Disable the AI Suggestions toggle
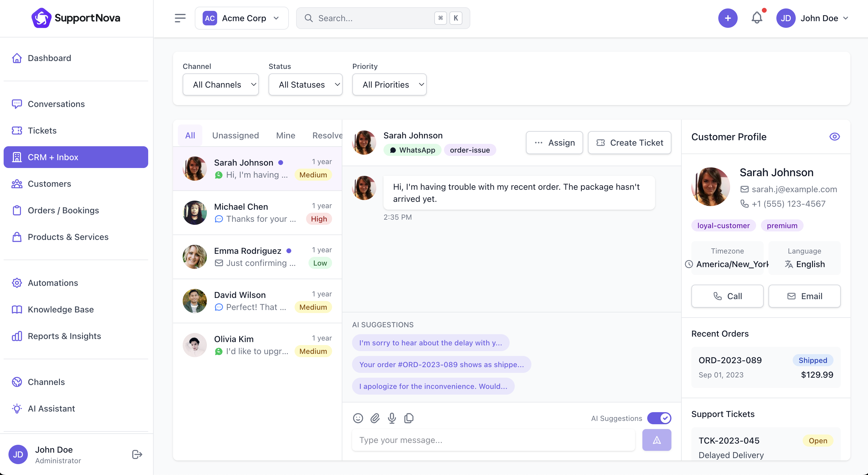This screenshot has width=868, height=475. pyautogui.click(x=659, y=418)
